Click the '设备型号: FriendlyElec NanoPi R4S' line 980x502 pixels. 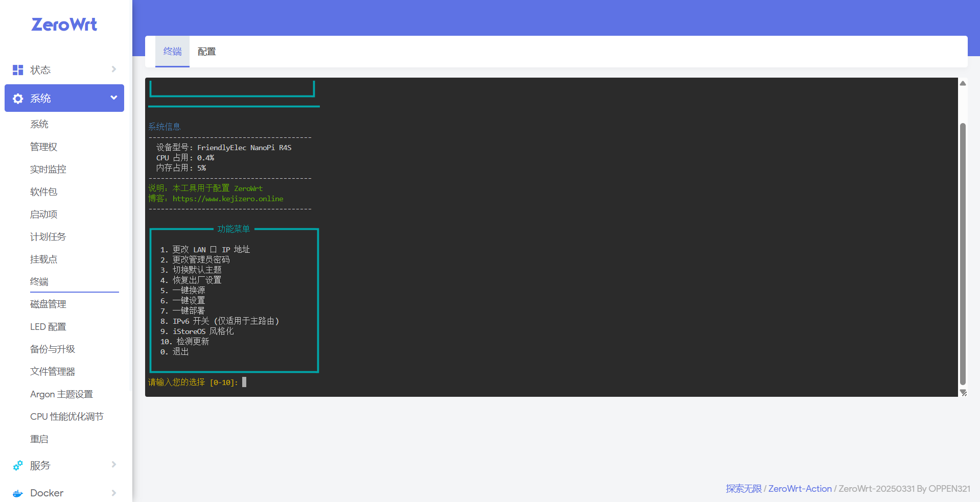pos(224,148)
